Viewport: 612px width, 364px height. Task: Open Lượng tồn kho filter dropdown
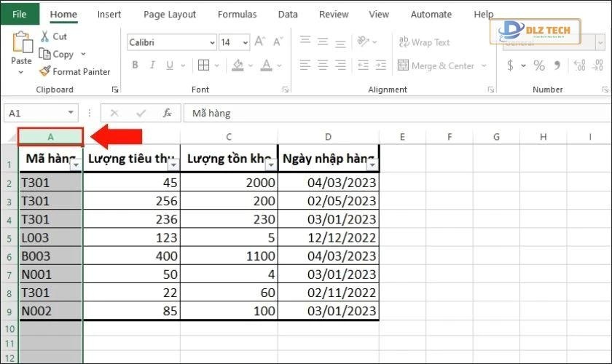click(271, 165)
